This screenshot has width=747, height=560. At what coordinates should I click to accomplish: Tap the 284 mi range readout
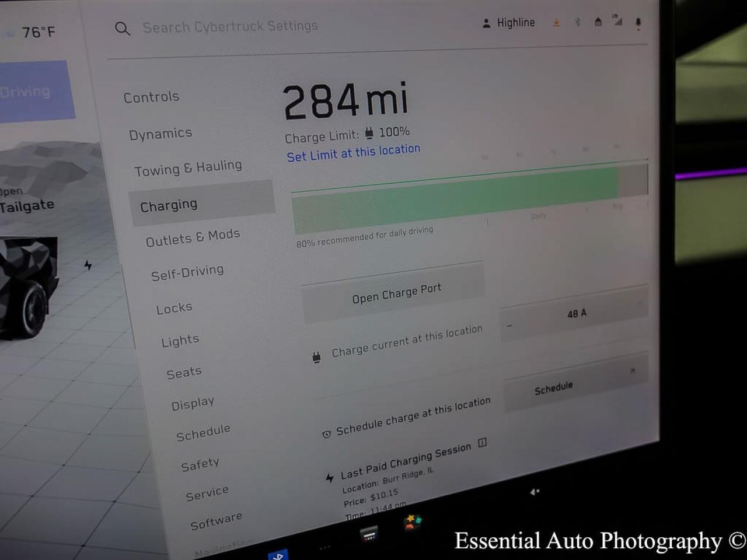pos(345,100)
